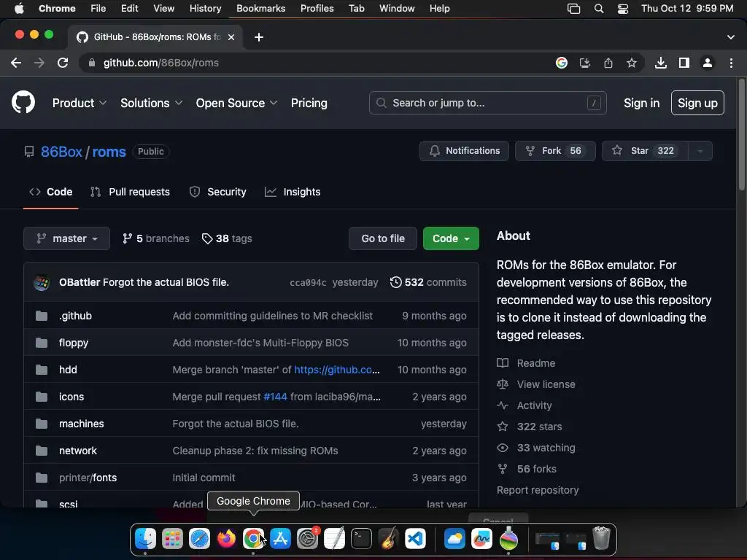This screenshot has height=560, width=747.
Task: Select the Code repository tab
Action: [x=50, y=192]
